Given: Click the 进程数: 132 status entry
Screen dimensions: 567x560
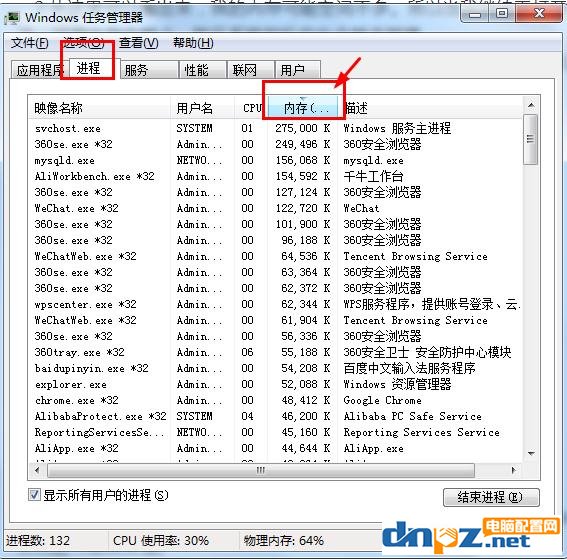Looking at the screenshot, I should [38, 541].
